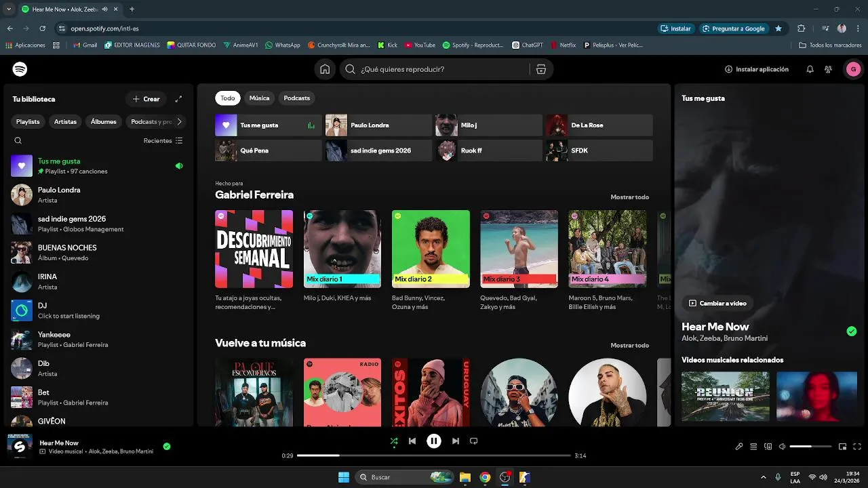Show all Gabriel Ferreira mixes
Image resolution: width=868 pixels, height=488 pixels.
pos(629,197)
